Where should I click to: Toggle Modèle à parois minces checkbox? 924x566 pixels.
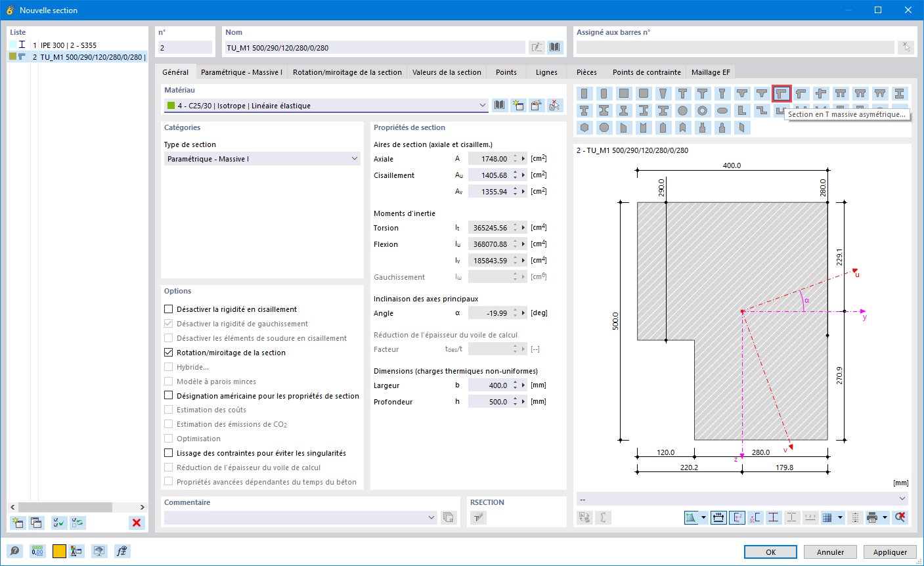click(169, 381)
